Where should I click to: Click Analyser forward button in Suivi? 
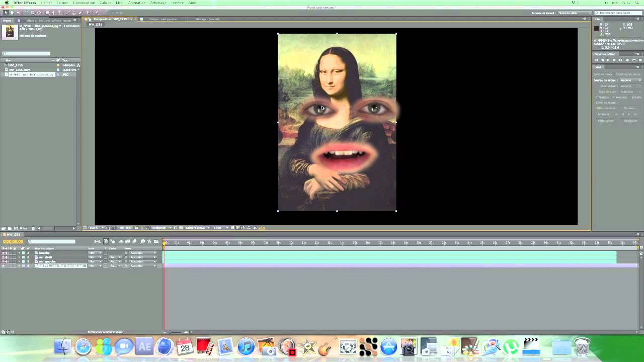629,114
